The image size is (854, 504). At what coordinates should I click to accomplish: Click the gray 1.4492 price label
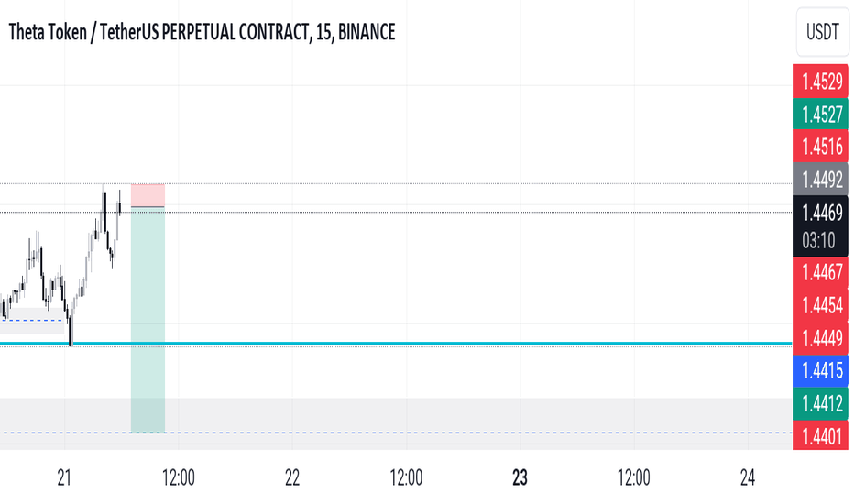click(x=820, y=179)
